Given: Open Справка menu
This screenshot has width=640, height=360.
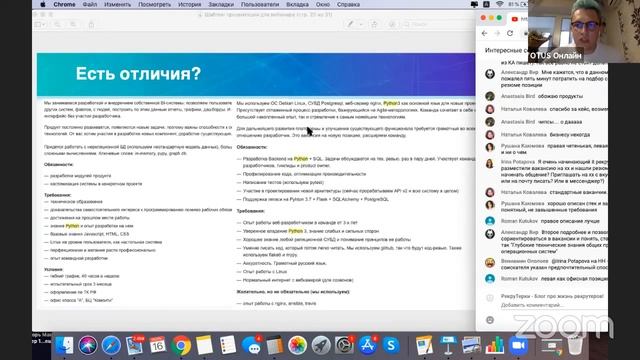Looking at the screenshot, I should 348,4.
